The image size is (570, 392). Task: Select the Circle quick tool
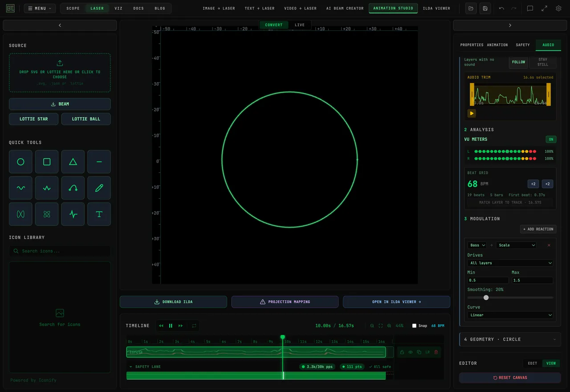click(x=20, y=162)
